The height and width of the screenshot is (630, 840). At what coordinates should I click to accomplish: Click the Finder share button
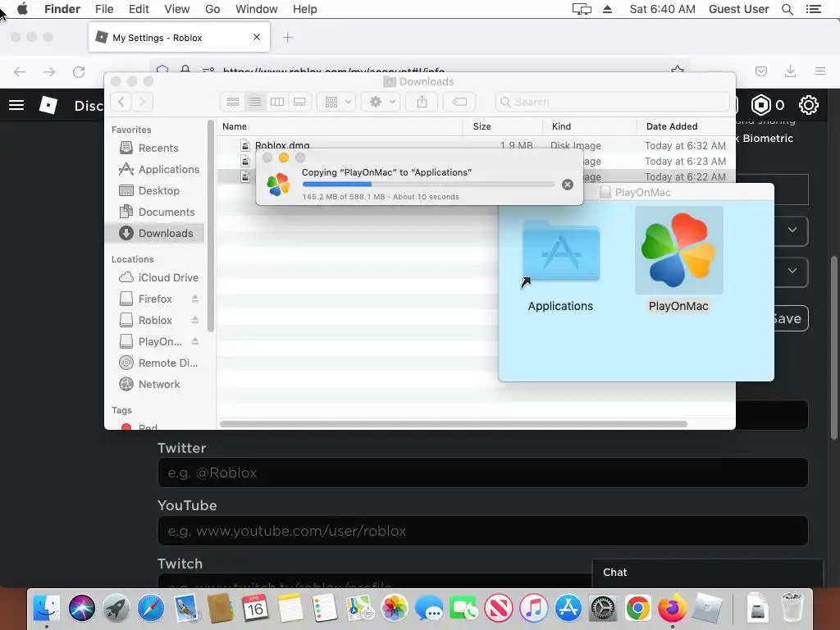[x=422, y=102]
